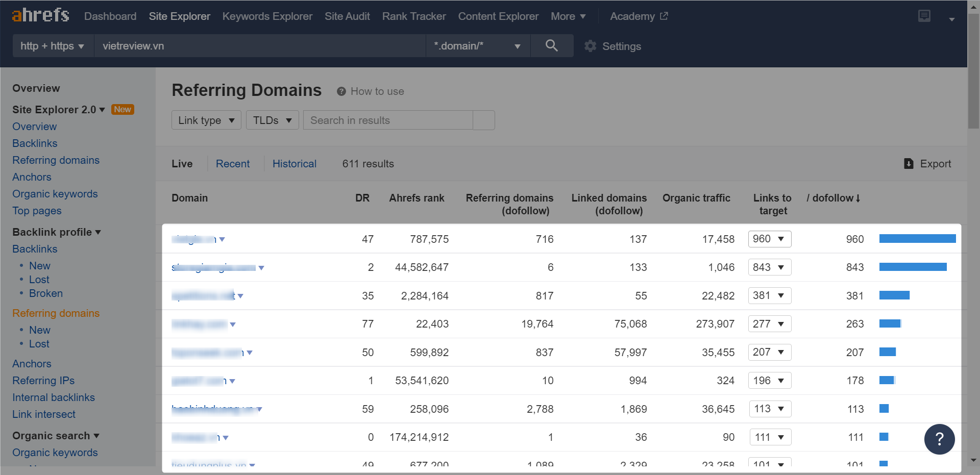The image size is (980, 475).
Task: Open Keywords Explorer
Action: click(x=267, y=16)
